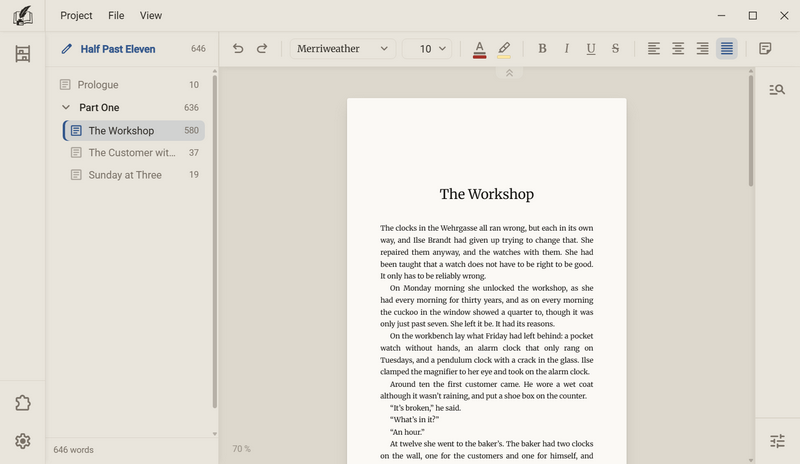Click the quill-and-book app logo icon

(x=22, y=16)
